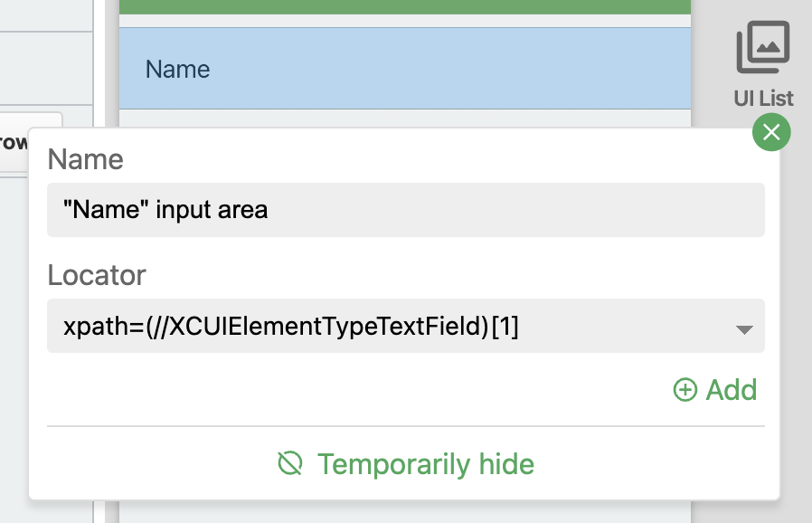Click the gray canvas area below the popup
The width and height of the screenshot is (812, 523).
[405, 512]
